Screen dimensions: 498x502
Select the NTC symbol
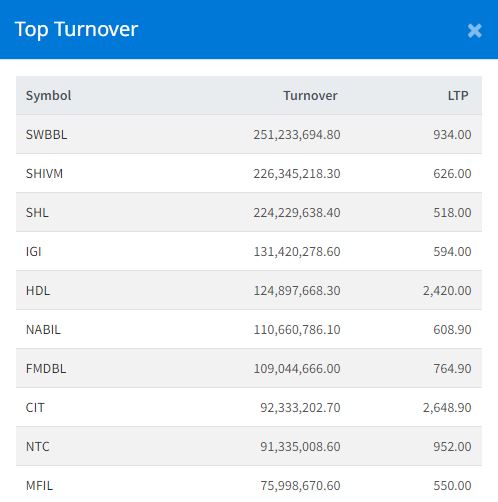[x=38, y=447]
